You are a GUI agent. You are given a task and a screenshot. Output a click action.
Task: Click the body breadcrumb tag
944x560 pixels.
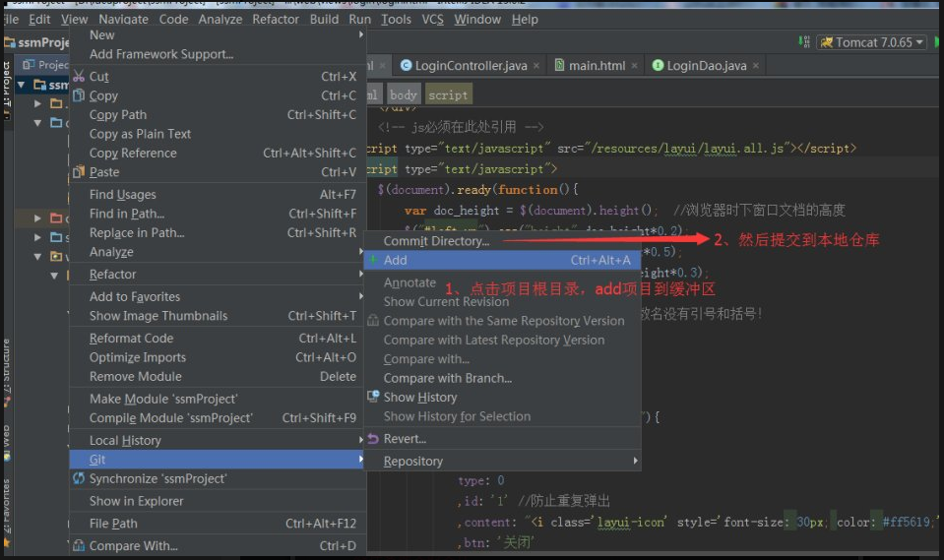pos(404,95)
